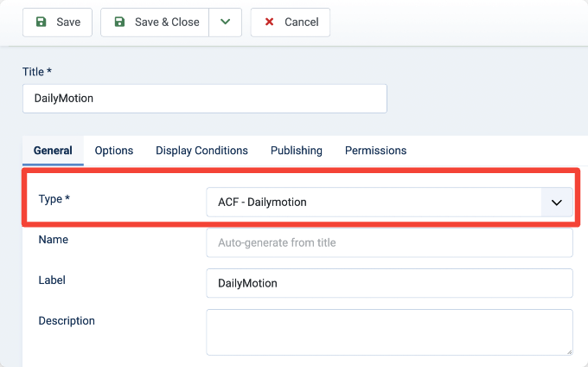588x367 pixels.
Task: Open the Type dropdown showing ACF - Dailymotion
Action: pos(389,203)
